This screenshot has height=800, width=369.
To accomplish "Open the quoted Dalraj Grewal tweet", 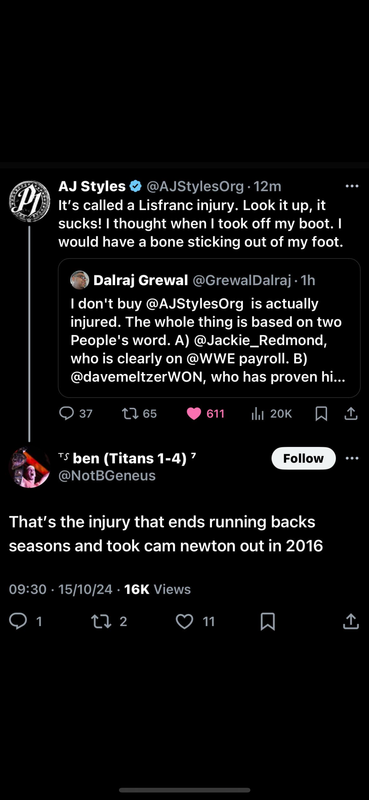I will 209,328.
